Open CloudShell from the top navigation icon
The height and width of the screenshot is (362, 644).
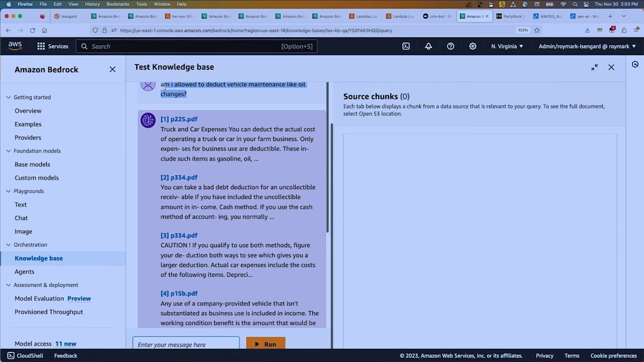point(406,46)
